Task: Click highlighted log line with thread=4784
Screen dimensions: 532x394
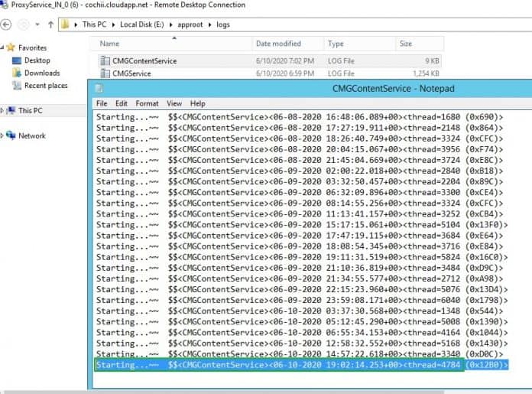Action: pyautogui.click(x=301, y=365)
